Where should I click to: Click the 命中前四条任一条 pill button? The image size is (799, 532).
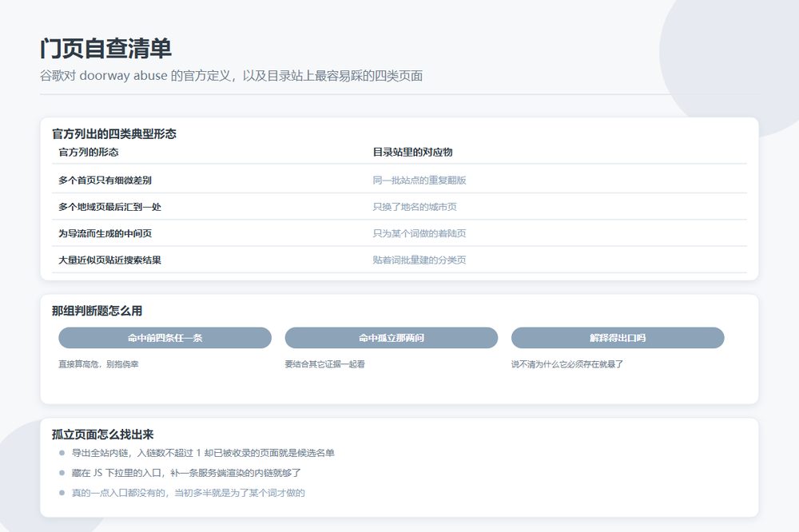click(x=165, y=338)
